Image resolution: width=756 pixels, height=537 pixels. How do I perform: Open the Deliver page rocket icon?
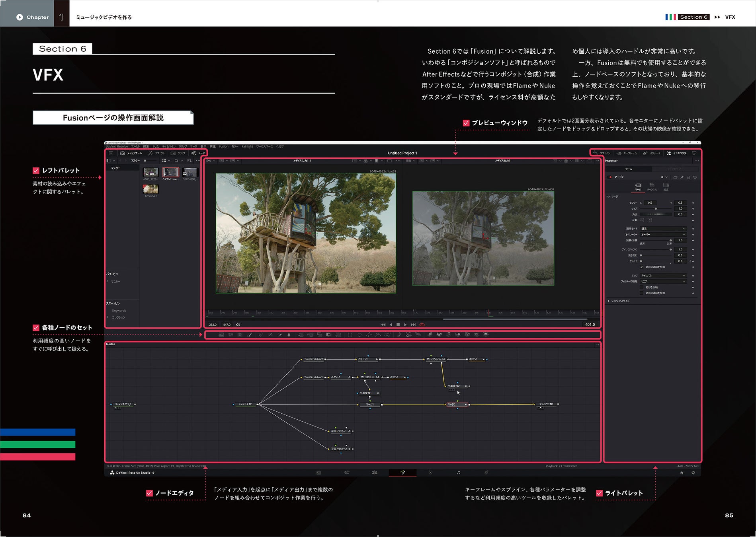pos(486,473)
